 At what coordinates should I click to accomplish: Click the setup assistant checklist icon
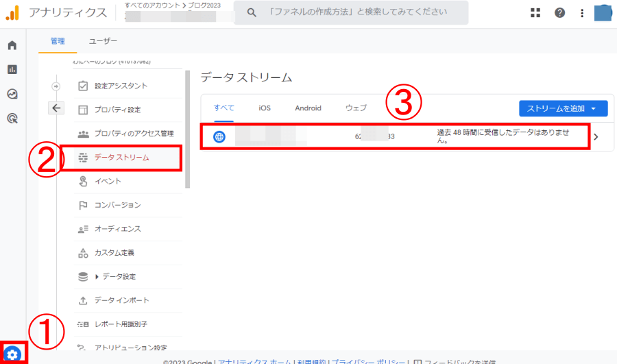(83, 86)
